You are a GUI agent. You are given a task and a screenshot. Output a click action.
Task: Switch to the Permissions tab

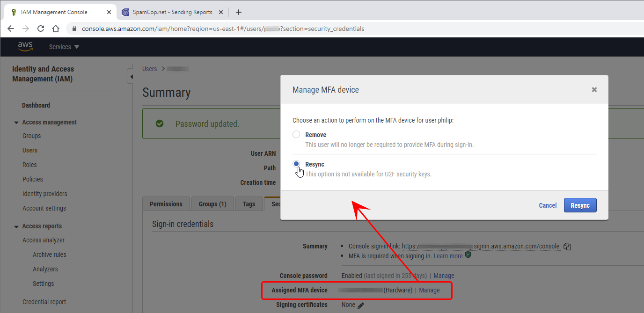click(x=166, y=204)
